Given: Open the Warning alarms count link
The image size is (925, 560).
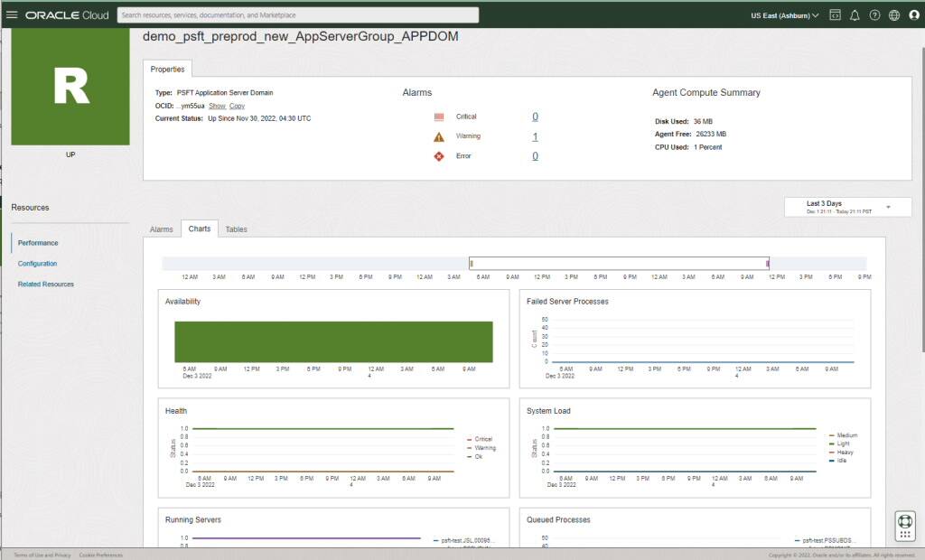Looking at the screenshot, I should 535,135.
